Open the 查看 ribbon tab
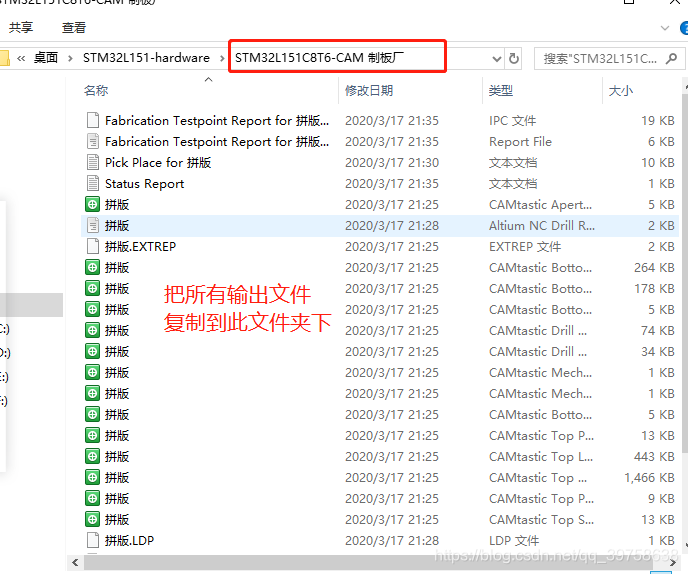Viewport: 688px width, 574px height. point(74,28)
